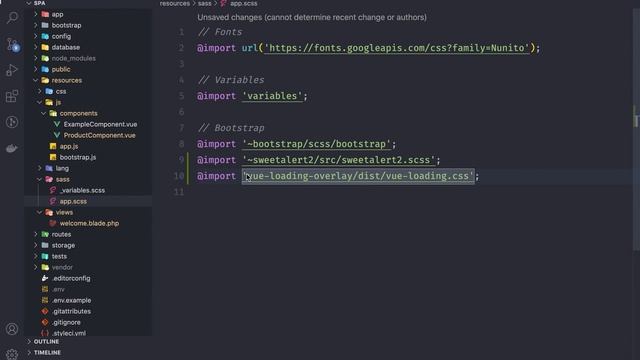
Task: Click the ~bootstrap/scss/bootstrap import path
Action: click(316, 144)
